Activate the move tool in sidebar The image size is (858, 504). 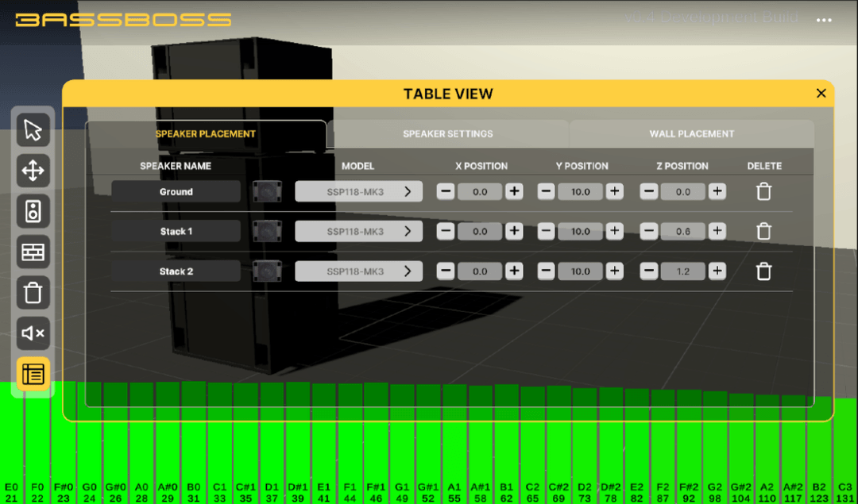point(33,170)
